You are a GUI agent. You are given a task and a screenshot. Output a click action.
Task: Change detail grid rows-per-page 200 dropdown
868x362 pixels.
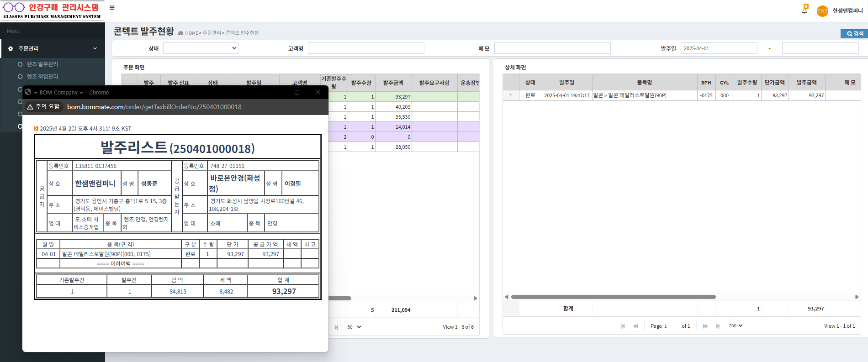[x=736, y=326]
